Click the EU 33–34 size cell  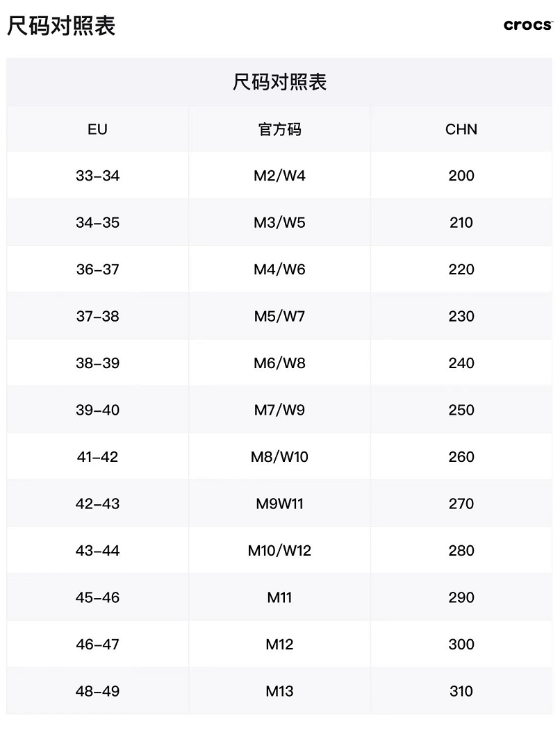(98, 176)
